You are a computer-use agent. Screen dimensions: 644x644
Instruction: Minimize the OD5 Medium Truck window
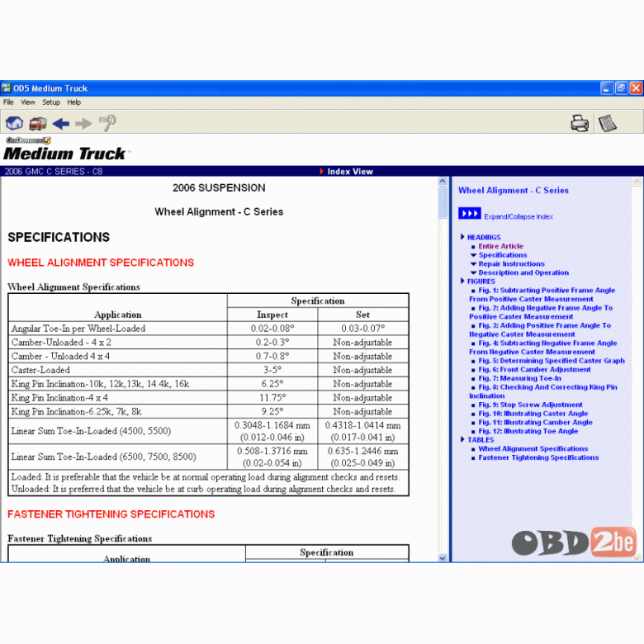click(x=607, y=88)
